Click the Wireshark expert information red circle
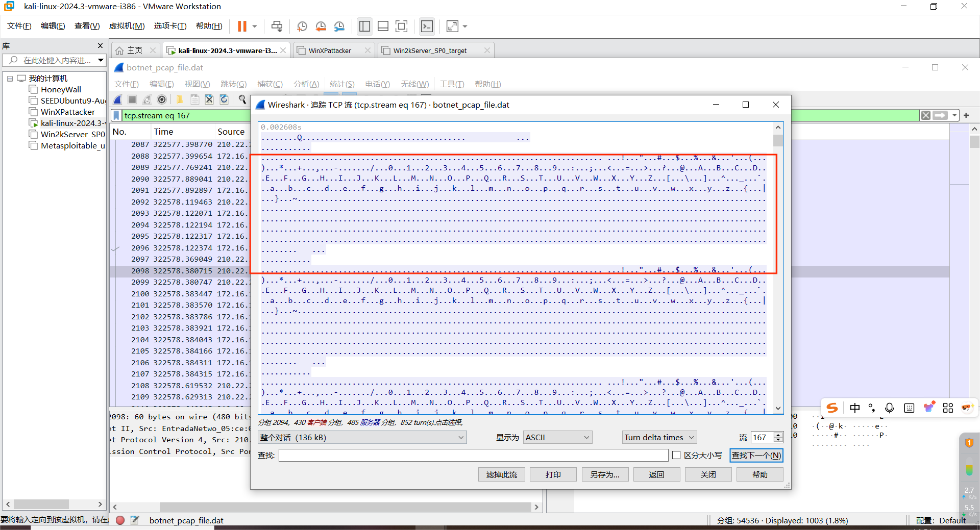The image size is (980, 530). [120, 520]
